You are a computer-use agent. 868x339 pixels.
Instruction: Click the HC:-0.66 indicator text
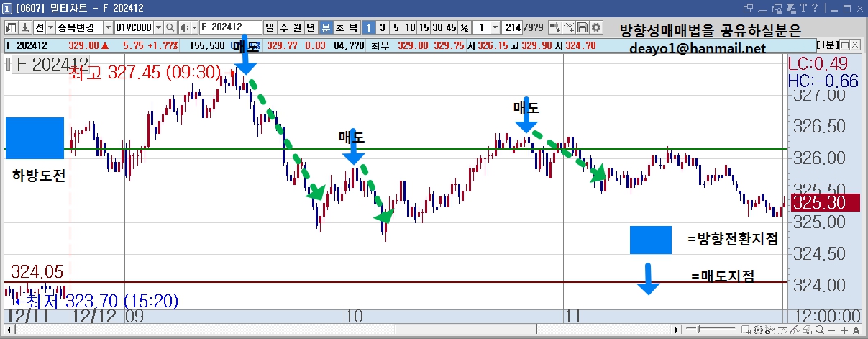(823, 81)
